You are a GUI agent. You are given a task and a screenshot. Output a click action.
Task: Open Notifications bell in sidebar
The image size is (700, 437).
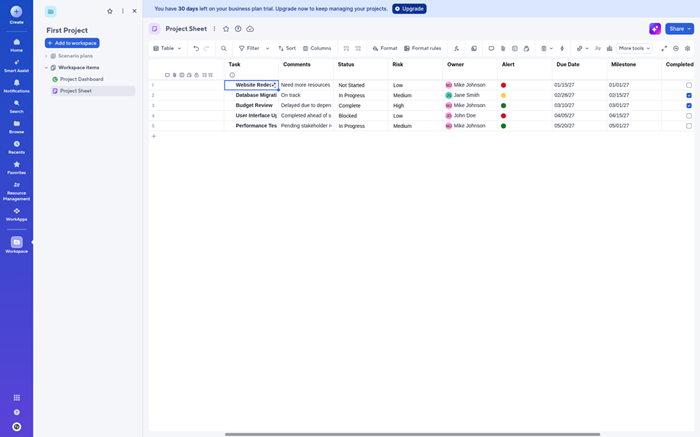(x=17, y=86)
